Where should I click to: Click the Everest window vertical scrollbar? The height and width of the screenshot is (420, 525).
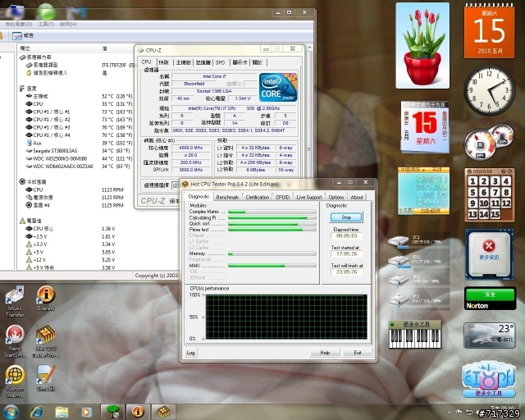coord(309,149)
